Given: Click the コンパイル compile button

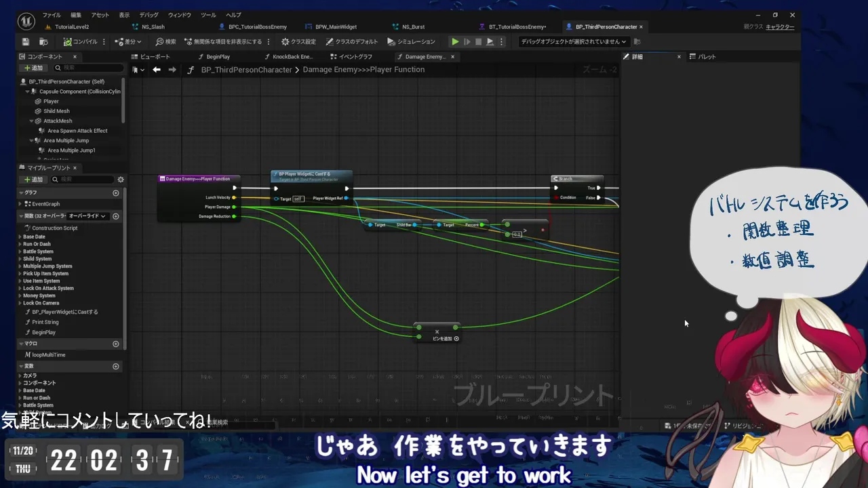Looking at the screenshot, I should tap(81, 41).
